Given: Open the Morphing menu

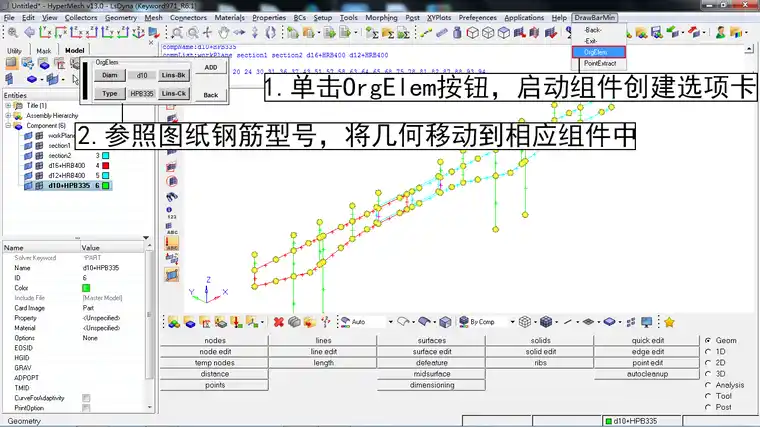Looking at the screenshot, I should coord(381,17).
